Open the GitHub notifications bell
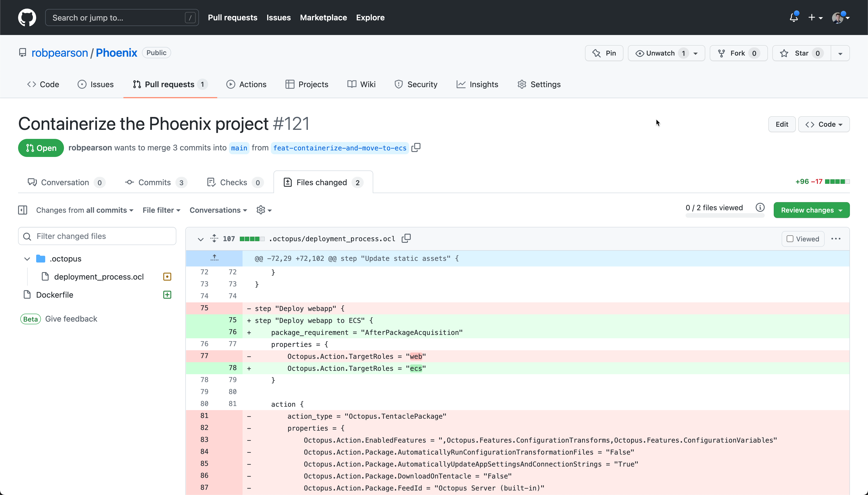Image resolution: width=868 pixels, height=495 pixels. tap(794, 17)
